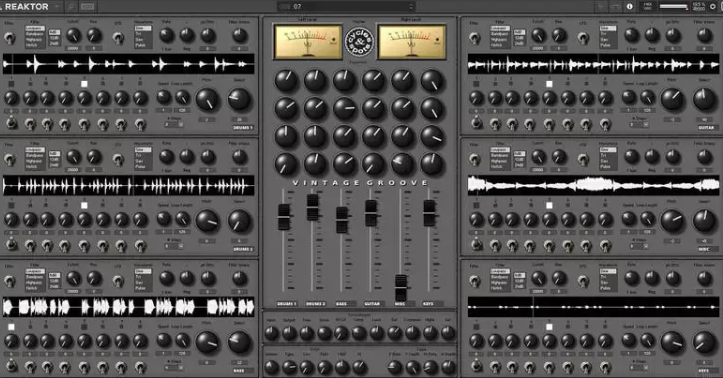The height and width of the screenshot is (378, 723).
Task: Open the audio settings circle icon top right
Action: tap(713, 6)
